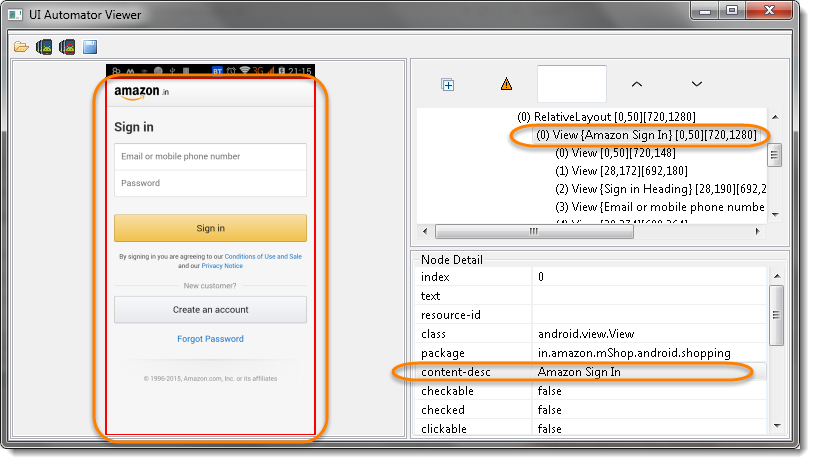Maximize the UI Automator Viewer window
Viewport: 815px width, 464px height.
pyautogui.click(x=732, y=10)
